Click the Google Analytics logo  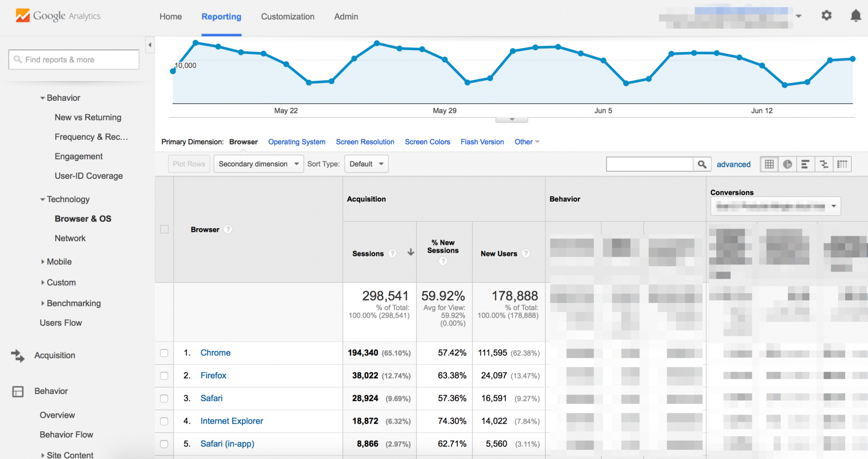coord(58,16)
